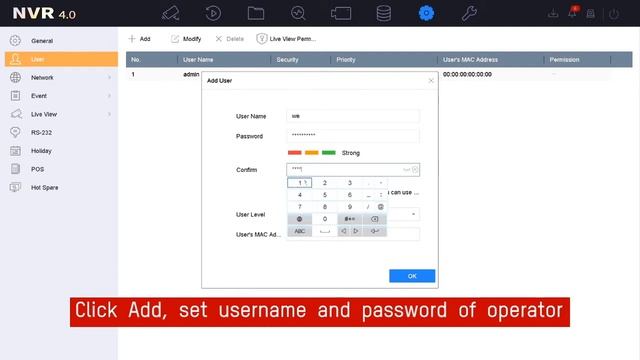
Task: Click the Add user toolbar button
Action: pyautogui.click(x=140, y=39)
